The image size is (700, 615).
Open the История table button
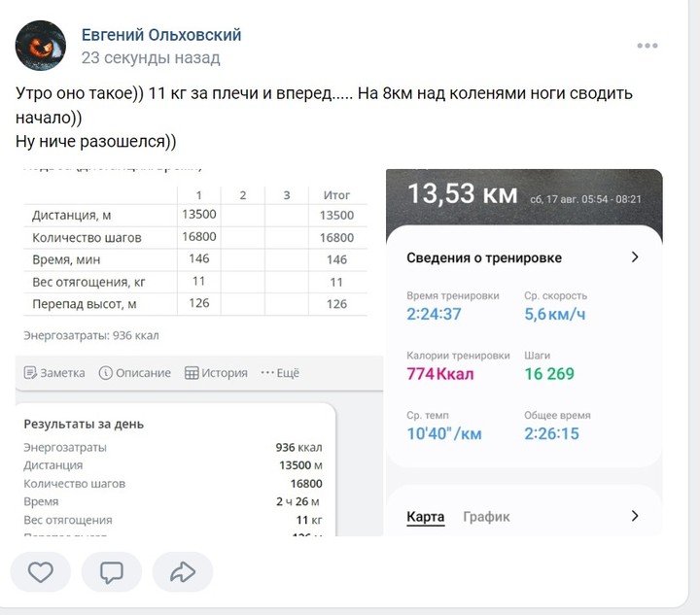[216, 373]
